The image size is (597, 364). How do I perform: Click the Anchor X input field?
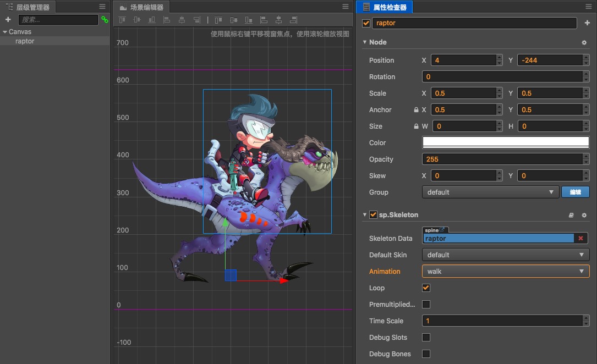click(464, 109)
